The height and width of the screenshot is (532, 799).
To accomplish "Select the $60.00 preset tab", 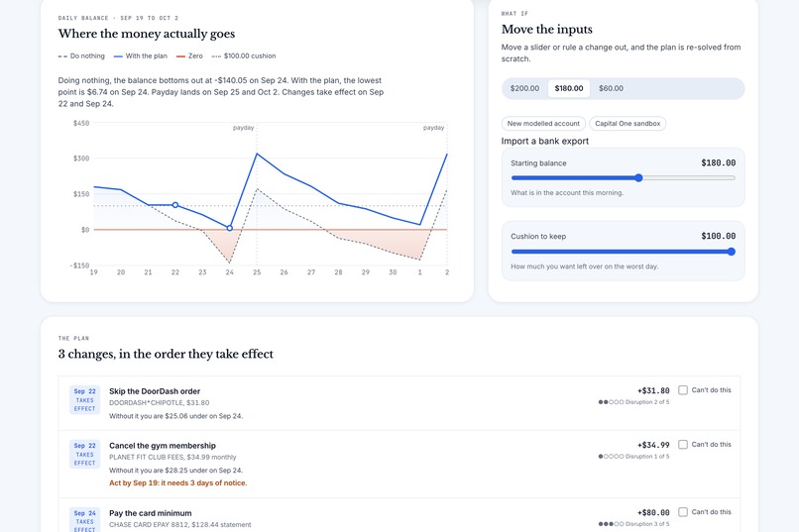I will tap(611, 88).
